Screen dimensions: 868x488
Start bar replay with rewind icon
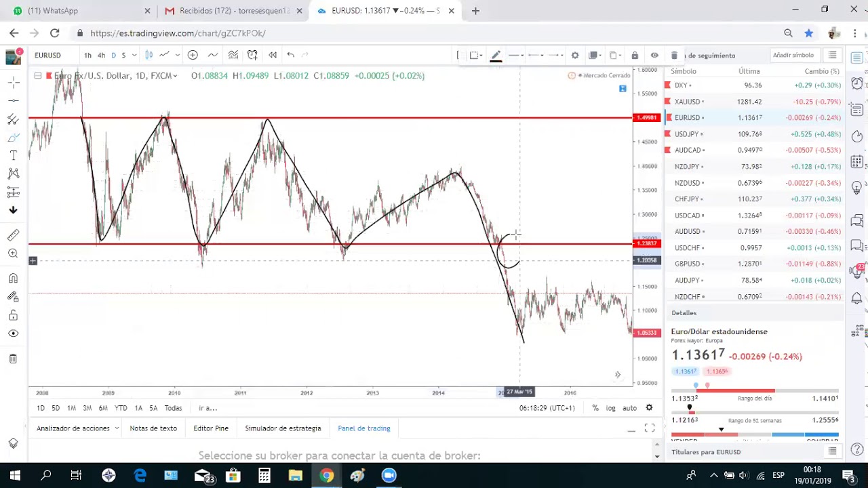pyautogui.click(x=273, y=55)
